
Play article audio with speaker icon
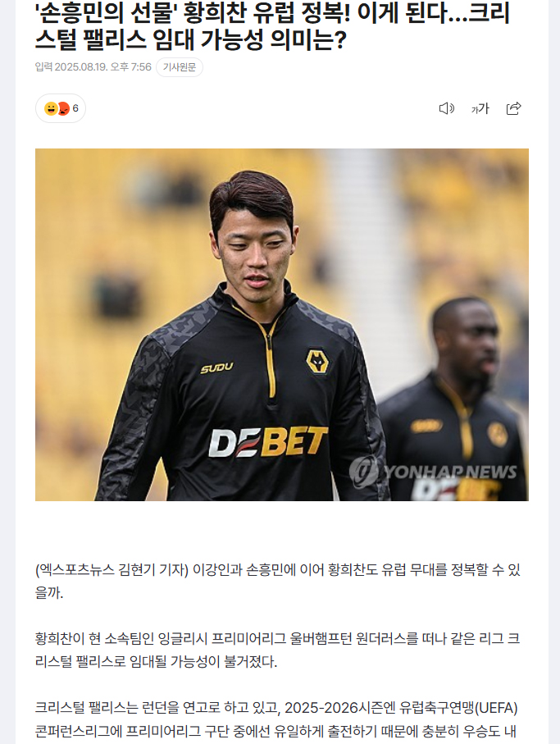(446, 108)
